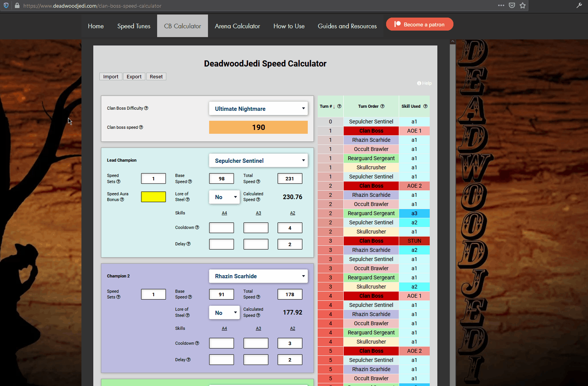Open the page actions three-dot menu
588x386 pixels.
(501, 5)
